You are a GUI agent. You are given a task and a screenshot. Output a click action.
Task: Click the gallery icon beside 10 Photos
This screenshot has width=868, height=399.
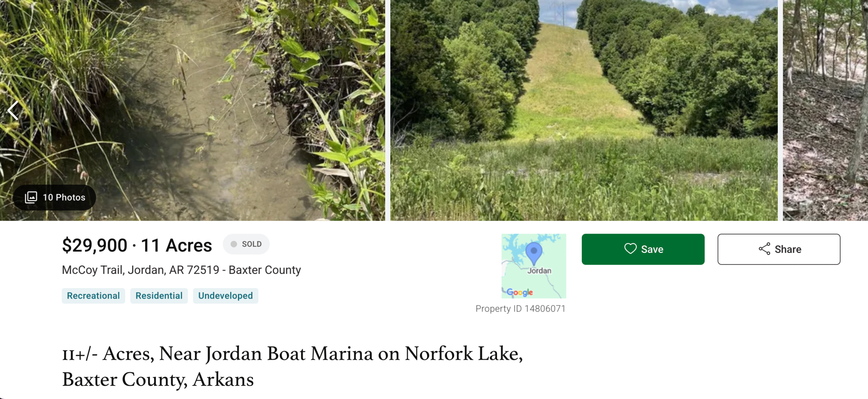(x=31, y=197)
